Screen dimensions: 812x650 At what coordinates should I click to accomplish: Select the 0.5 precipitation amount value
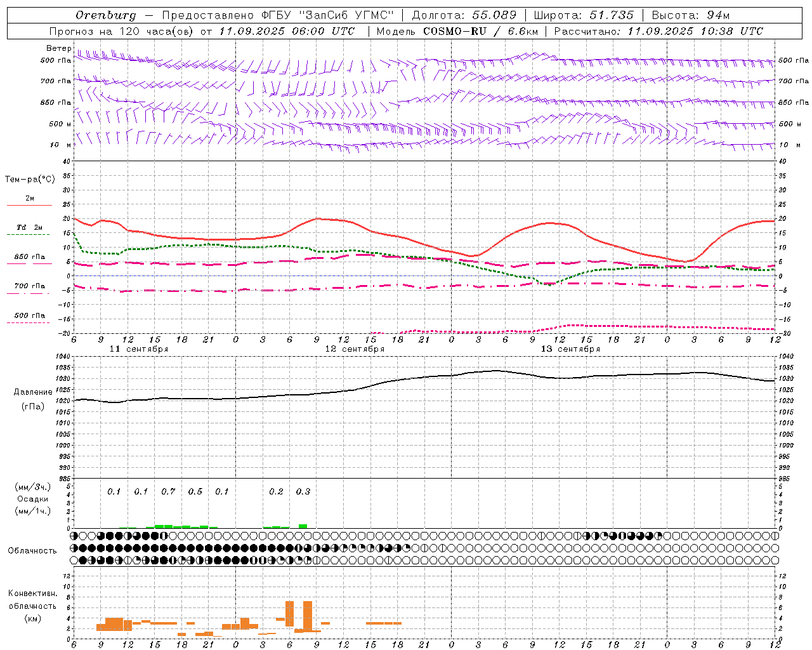[195, 491]
